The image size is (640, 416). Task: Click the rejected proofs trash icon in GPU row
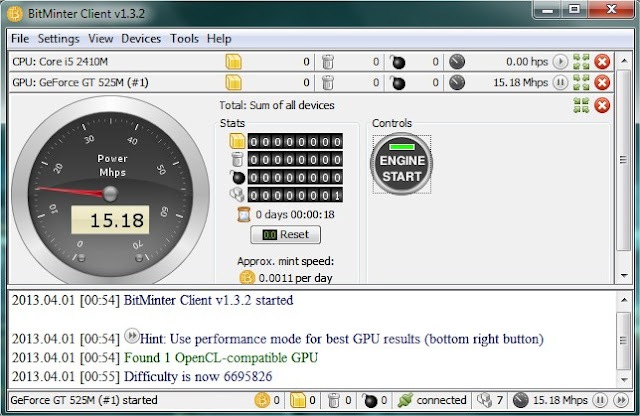click(328, 83)
